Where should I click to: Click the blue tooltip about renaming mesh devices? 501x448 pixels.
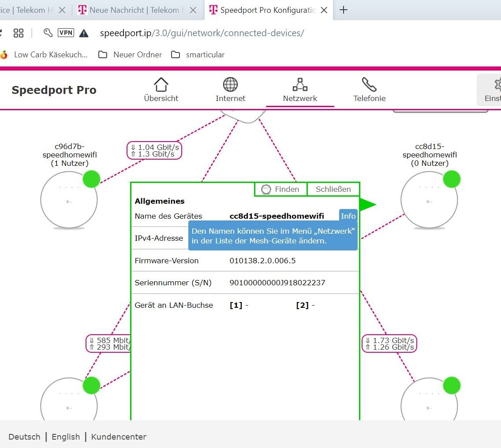point(273,236)
